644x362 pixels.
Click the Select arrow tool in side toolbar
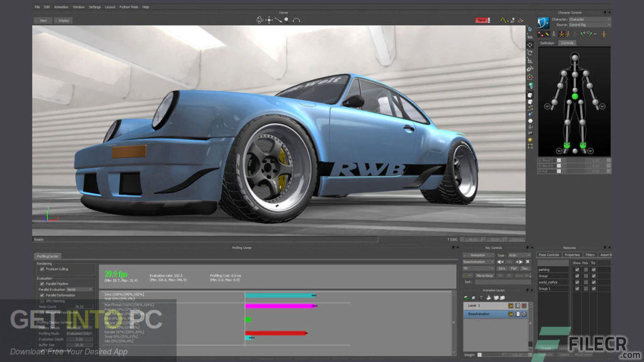530,29
